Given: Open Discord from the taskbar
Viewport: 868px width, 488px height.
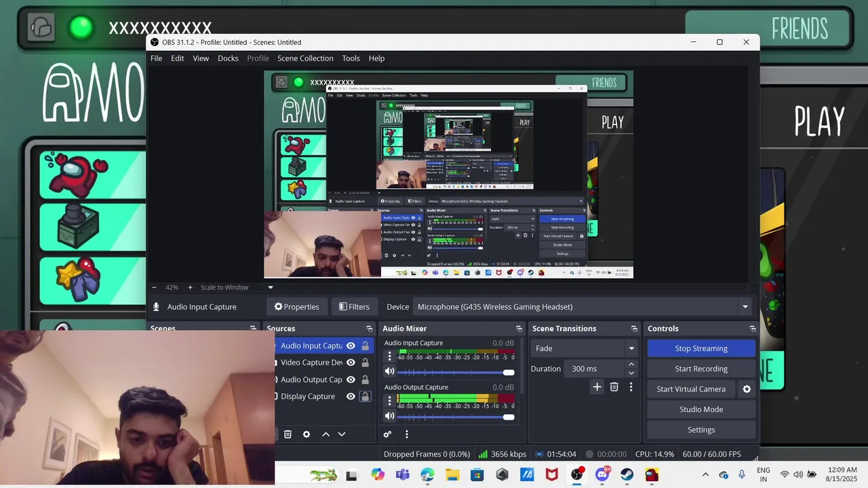Looking at the screenshot, I should 601,474.
